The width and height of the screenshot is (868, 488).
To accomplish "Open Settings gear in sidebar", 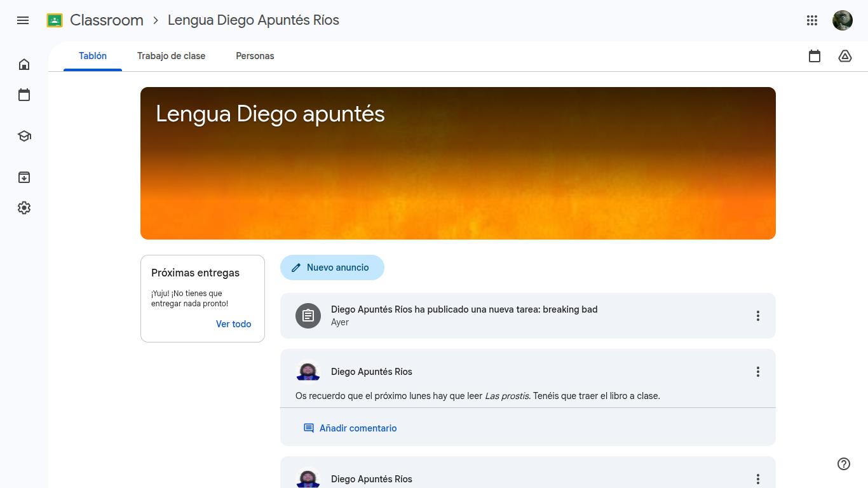I will coord(24,208).
